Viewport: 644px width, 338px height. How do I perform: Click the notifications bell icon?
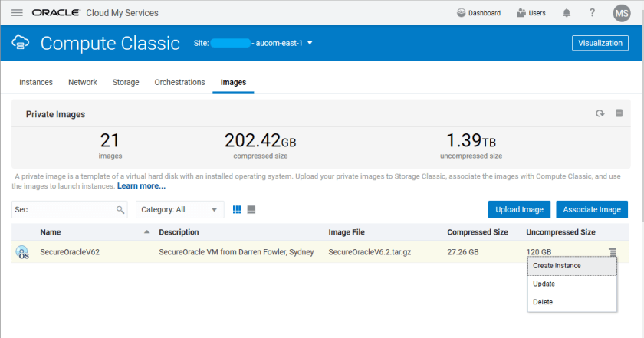567,13
